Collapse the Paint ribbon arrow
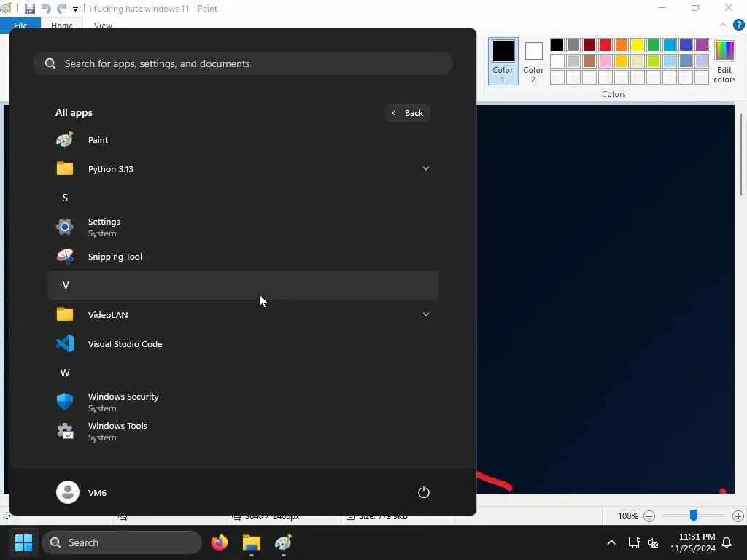The width and height of the screenshot is (747, 560). pyautogui.click(x=723, y=25)
